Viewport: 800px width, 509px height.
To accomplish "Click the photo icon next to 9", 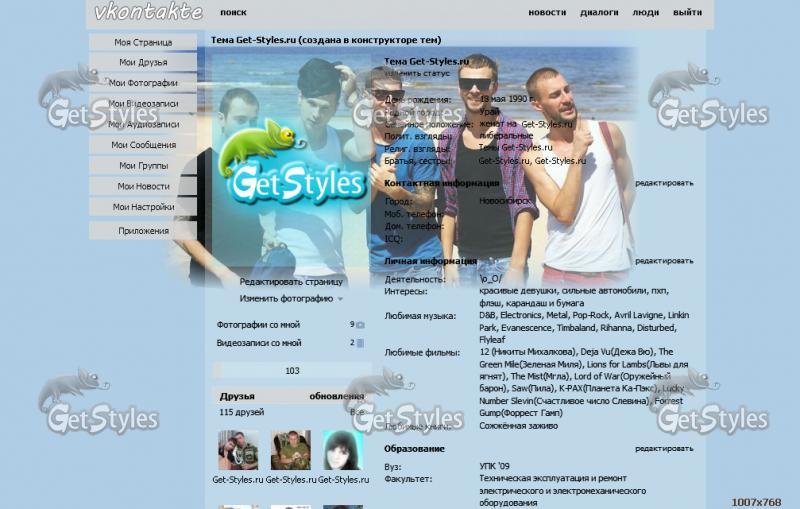I will click(x=360, y=325).
